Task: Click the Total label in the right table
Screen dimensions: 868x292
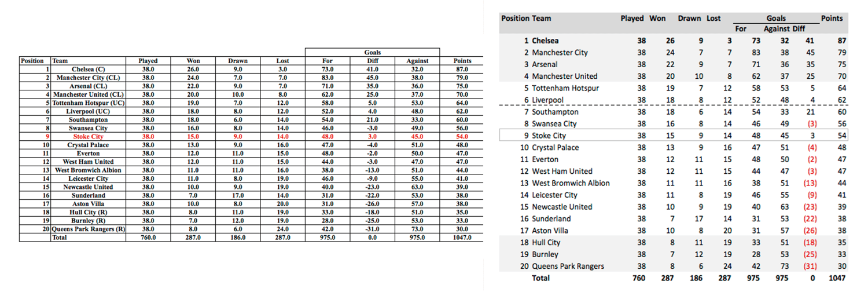Action: point(541,278)
